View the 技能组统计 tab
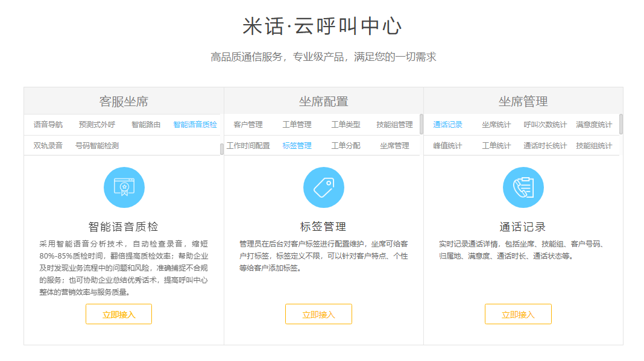 pyautogui.click(x=594, y=145)
